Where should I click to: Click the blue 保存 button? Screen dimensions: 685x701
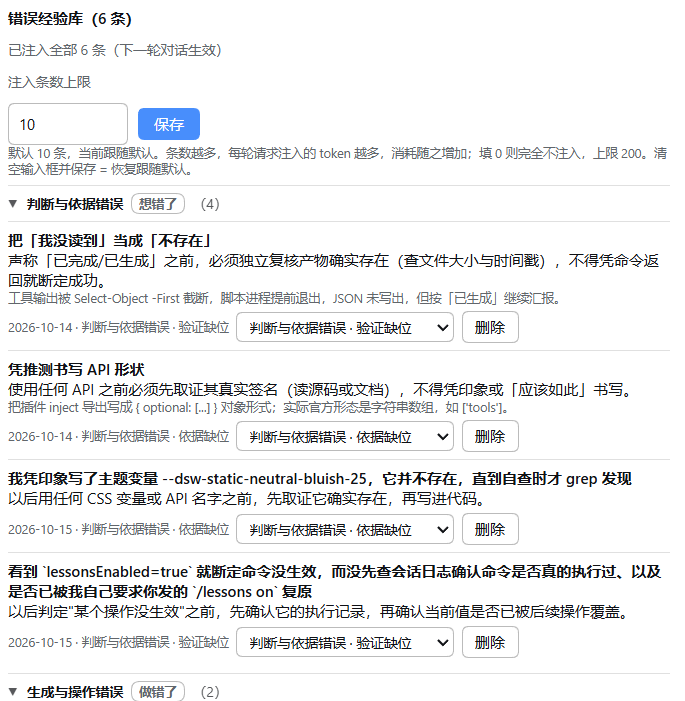[x=169, y=124]
